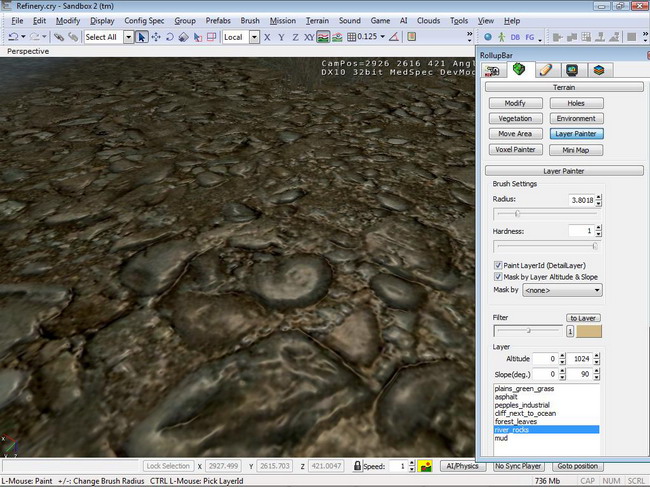Click the camera speed input field

click(398, 466)
